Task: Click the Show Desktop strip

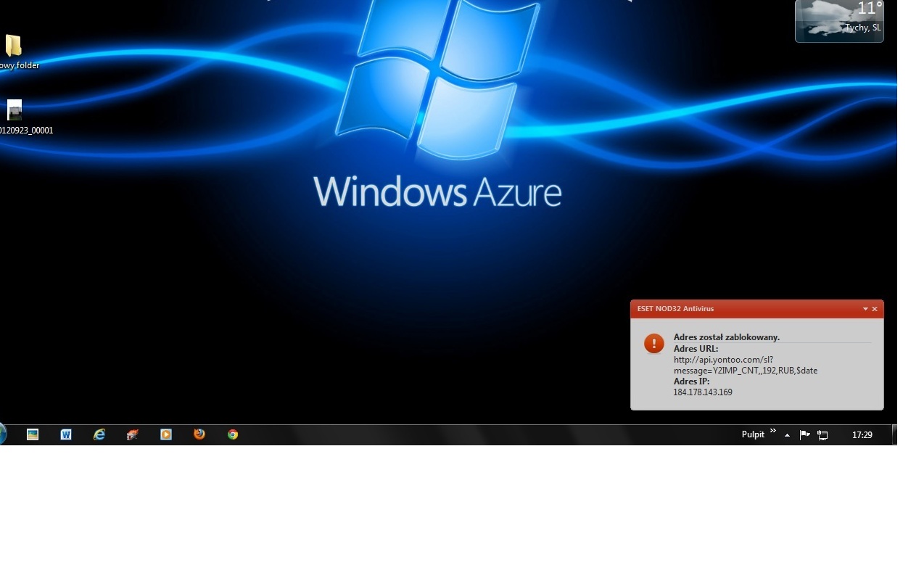Action: click(894, 434)
